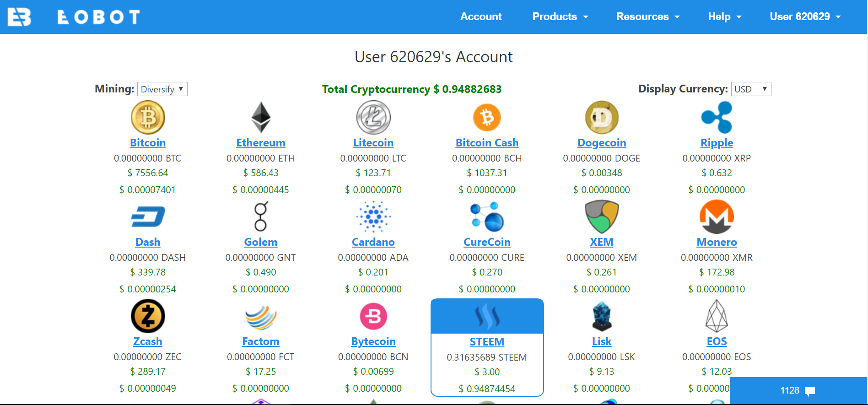Click the User 620629's Account heading
Screen dimensions: 868x405
tap(434, 57)
